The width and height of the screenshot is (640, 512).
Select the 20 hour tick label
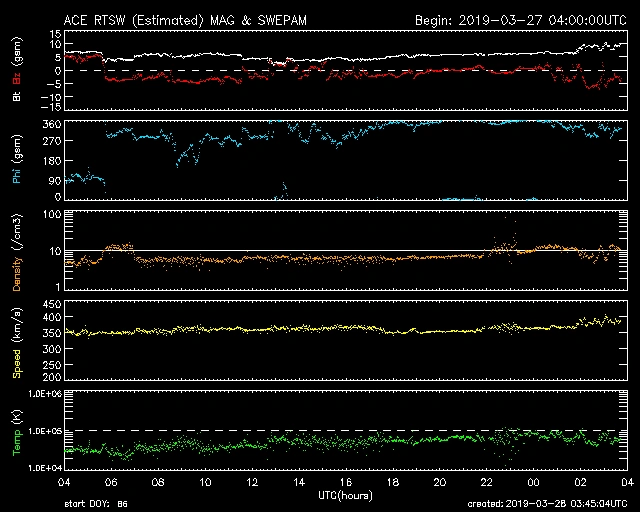tap(440, 483)
